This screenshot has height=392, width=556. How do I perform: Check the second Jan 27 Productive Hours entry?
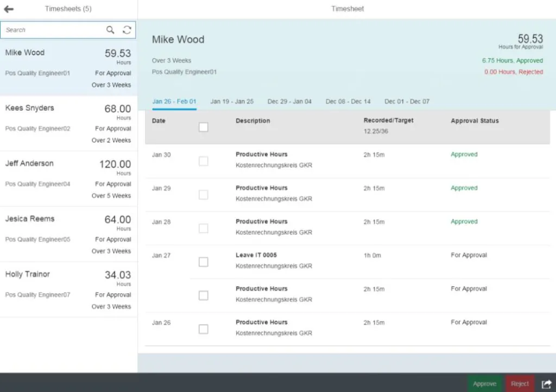[203, 295]
